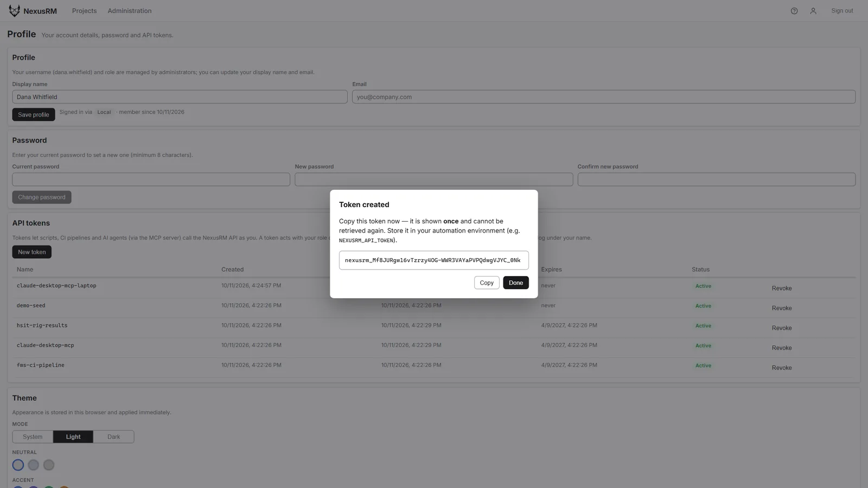Click the fms-ci-pipeline token name
Image resolution: width=868 pixels, height=488 pixels.
click(x=41, y=365)
